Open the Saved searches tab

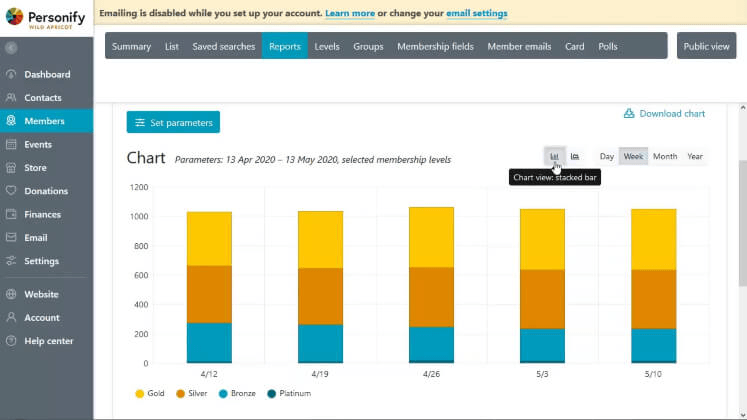[224, 46]
